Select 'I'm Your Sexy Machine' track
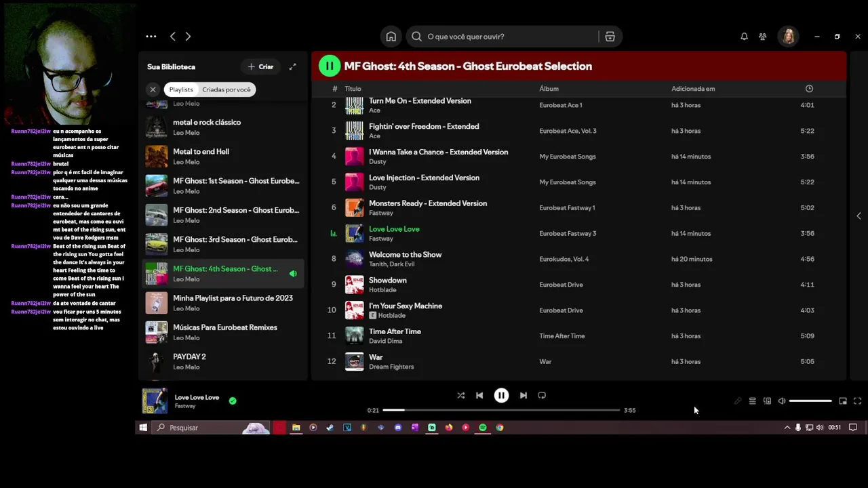The height and width of the screenshot is (488, 868). (x=406, y=306)
